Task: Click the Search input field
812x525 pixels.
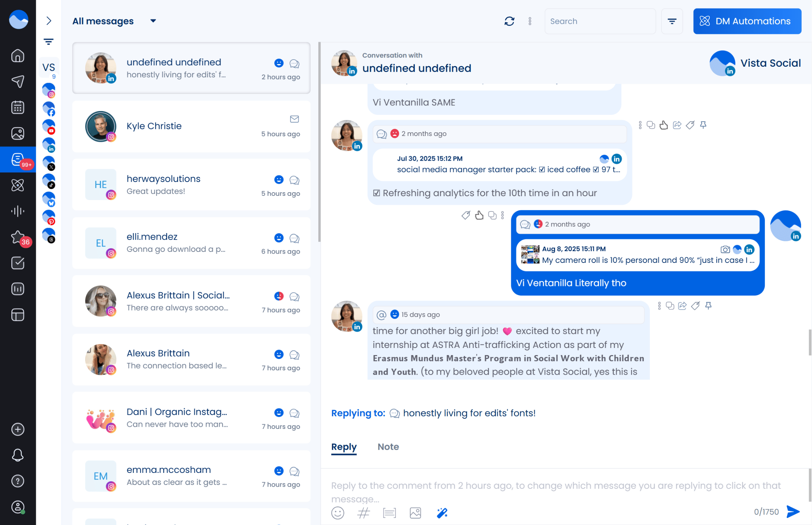Action: coord(600,21)
